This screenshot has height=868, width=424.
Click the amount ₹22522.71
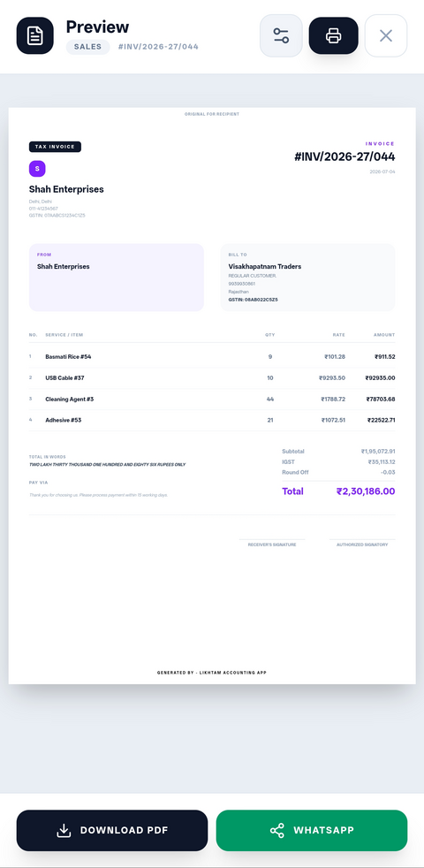tap(381, 420)
